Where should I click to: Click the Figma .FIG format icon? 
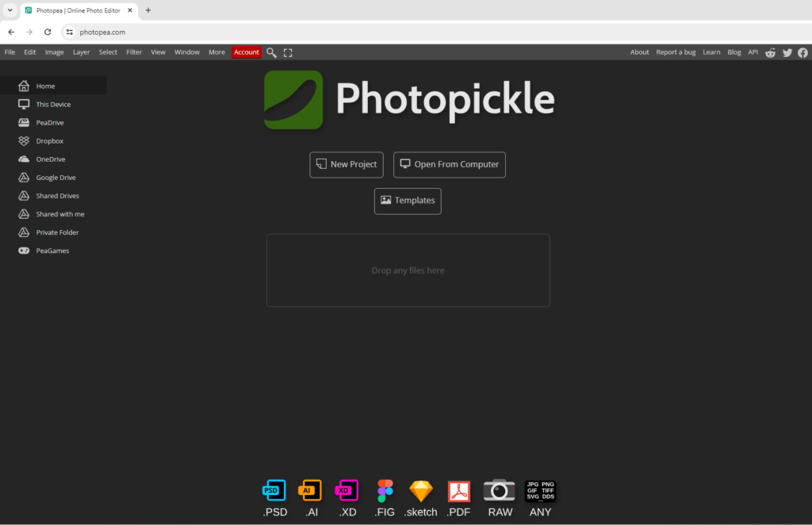click(385, 490)
